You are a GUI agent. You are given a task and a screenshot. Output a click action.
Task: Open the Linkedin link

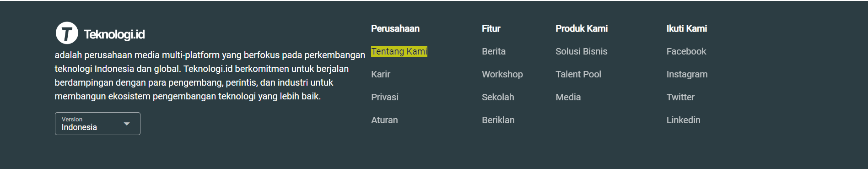tap(683, 120)
